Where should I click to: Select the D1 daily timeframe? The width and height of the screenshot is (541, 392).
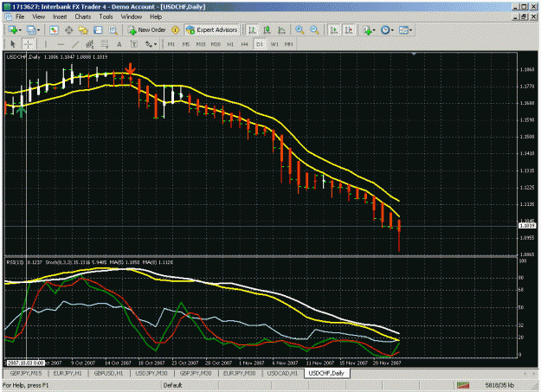[260, 44]
